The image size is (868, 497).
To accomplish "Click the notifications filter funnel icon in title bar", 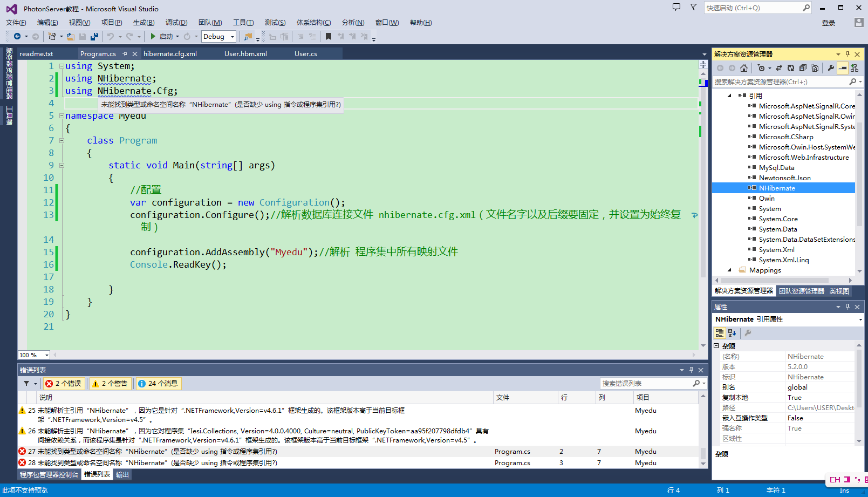I will (x=694, y=7).
